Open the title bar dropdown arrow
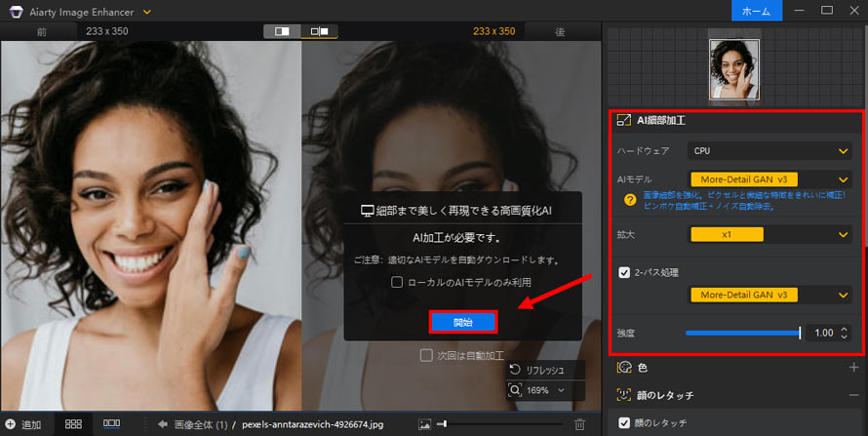The width and height of the screenshot is (868, 436). (x=147, y=12)
